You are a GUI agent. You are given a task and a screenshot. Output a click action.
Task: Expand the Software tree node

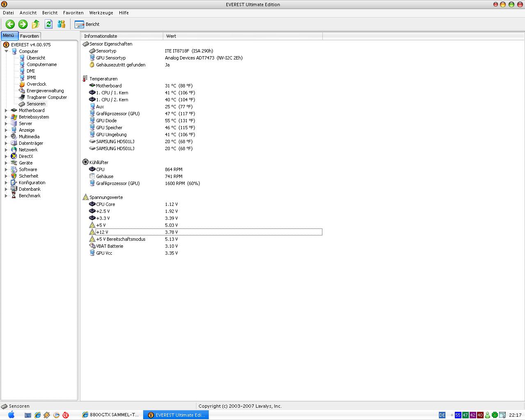6,169
